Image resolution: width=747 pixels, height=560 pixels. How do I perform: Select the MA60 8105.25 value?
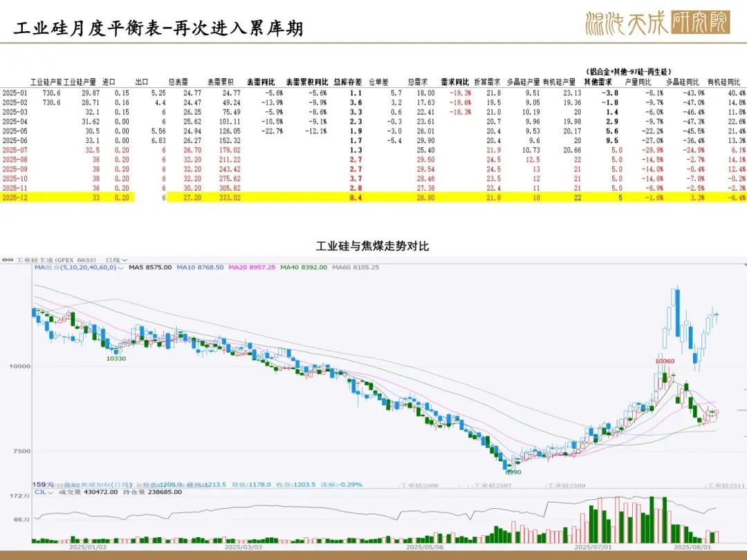[356, 268]
